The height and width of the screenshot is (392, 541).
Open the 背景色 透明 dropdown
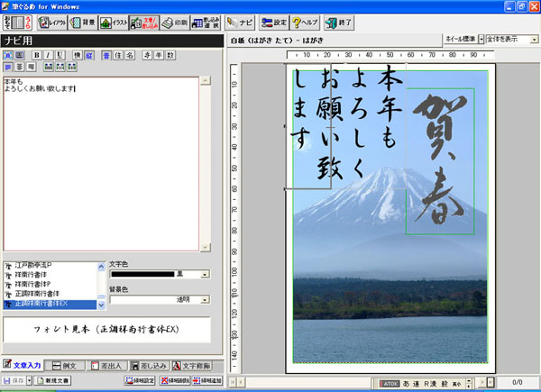206,300
